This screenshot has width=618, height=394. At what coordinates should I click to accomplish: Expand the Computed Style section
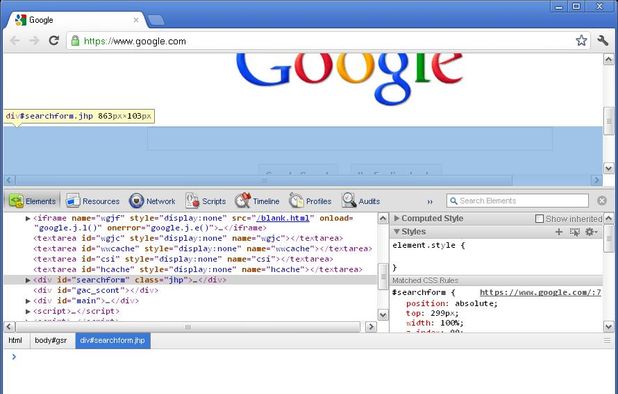click(x=397, y=218)
